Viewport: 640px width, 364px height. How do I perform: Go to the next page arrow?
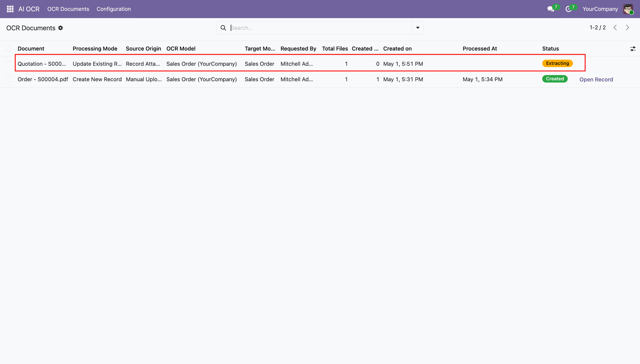(x=627, y=28)
